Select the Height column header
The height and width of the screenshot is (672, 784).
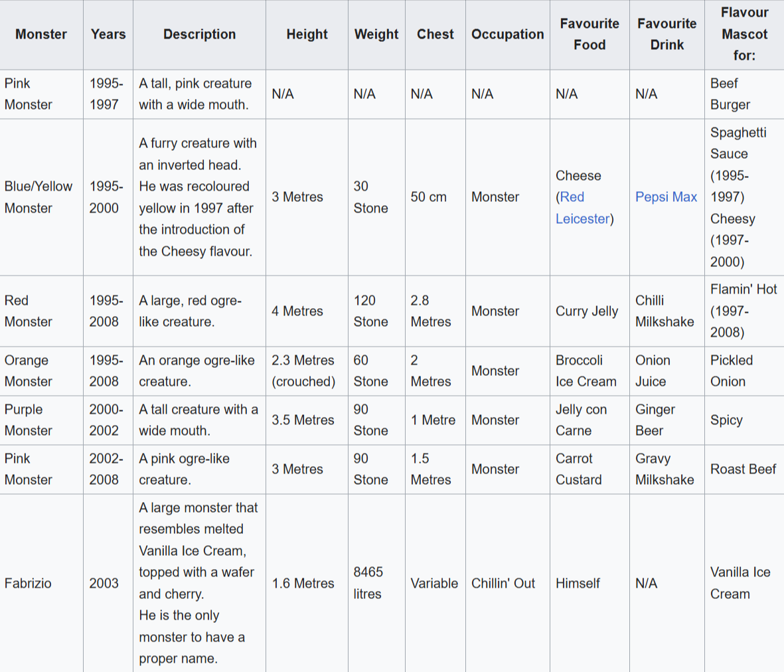coord(307,35)
